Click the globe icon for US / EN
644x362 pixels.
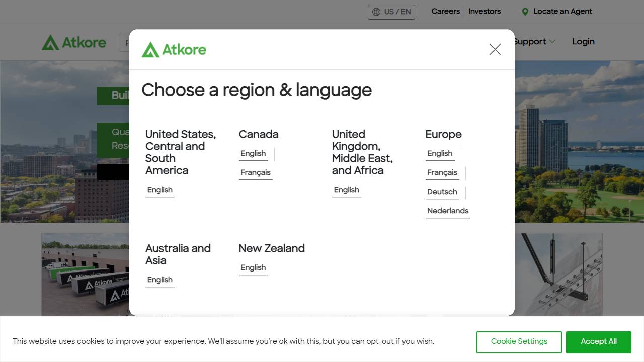click(376, 12)
